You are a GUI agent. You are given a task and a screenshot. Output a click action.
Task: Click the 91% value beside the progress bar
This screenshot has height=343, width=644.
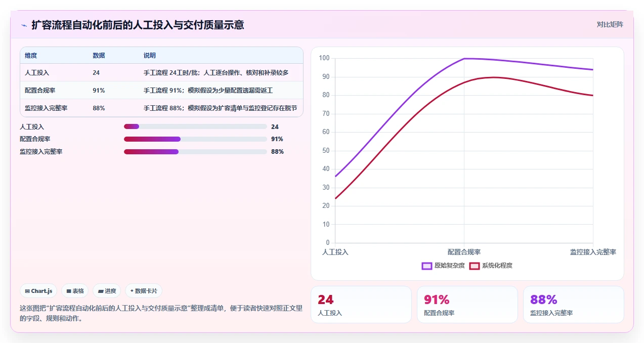point(277,139)
